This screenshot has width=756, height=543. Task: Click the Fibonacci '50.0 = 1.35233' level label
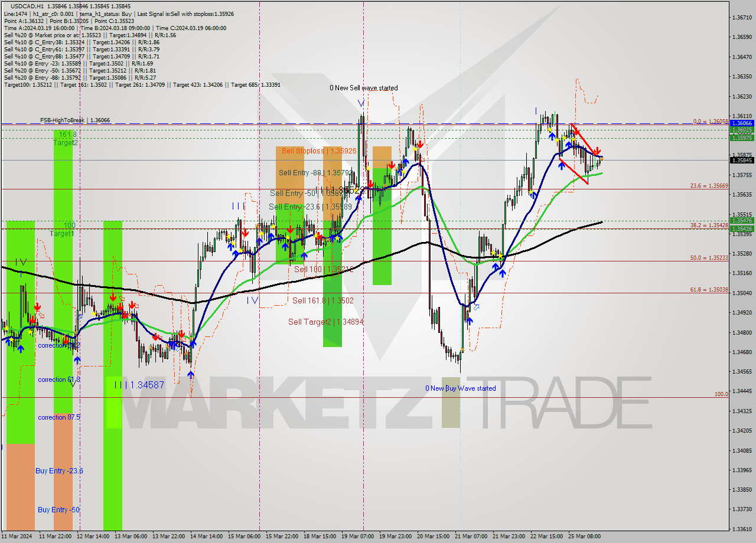pyautogui.click(x=709, y=258)
